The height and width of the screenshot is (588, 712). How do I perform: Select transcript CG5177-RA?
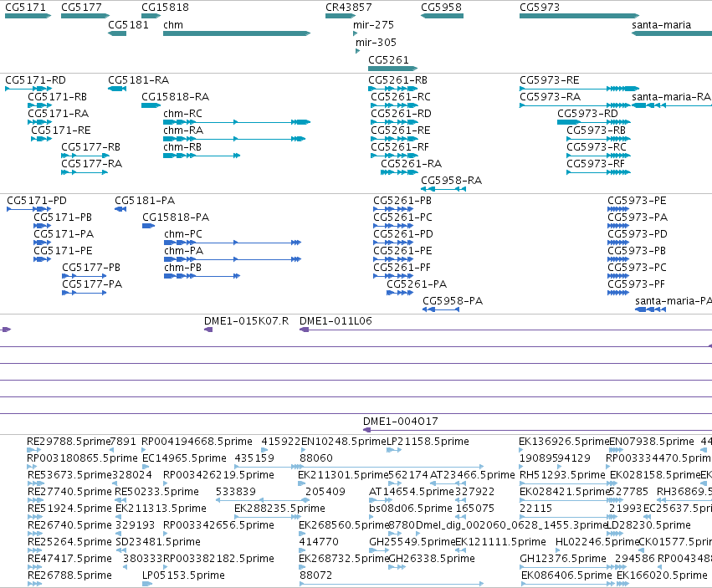click(x=85, y=172)
